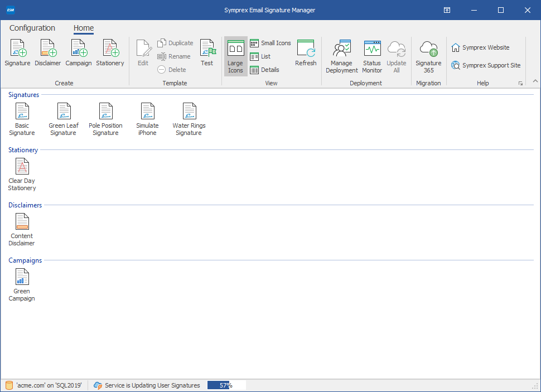Click the Edit template button
Screen dimensions: 541x392
[x=143, y=53]
